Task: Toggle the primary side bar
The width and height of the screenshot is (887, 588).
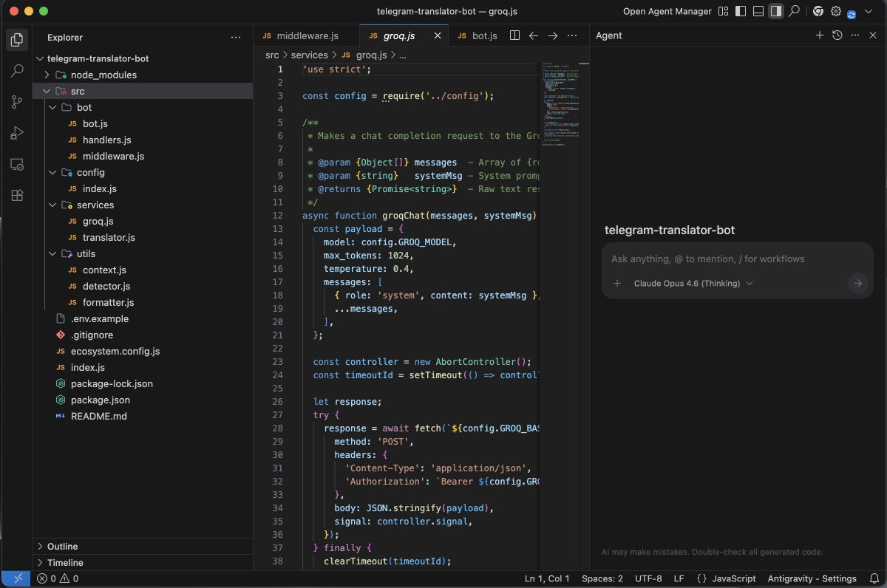Action: 741,11
